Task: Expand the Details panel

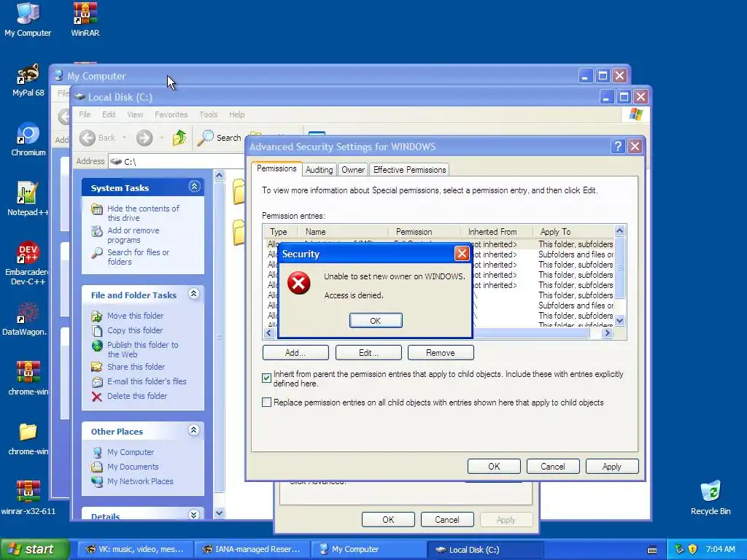Action: tap(194, 515)
